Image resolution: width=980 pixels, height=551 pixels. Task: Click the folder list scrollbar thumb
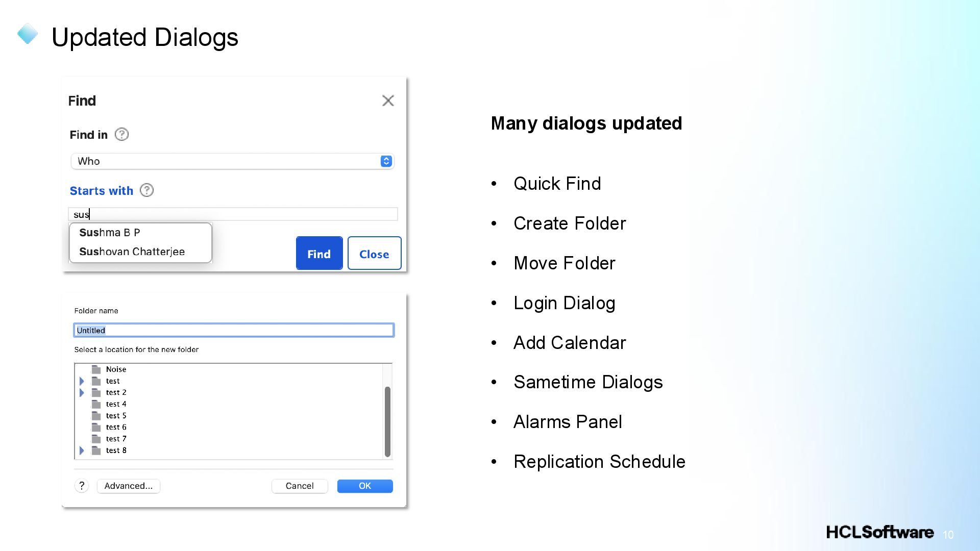(387, 421)
